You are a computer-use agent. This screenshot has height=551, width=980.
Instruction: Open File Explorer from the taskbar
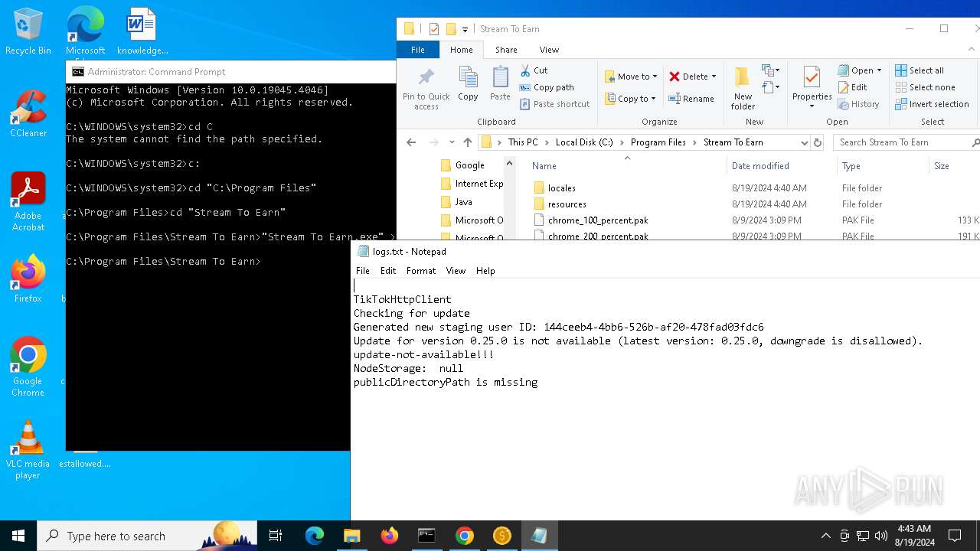351,536
